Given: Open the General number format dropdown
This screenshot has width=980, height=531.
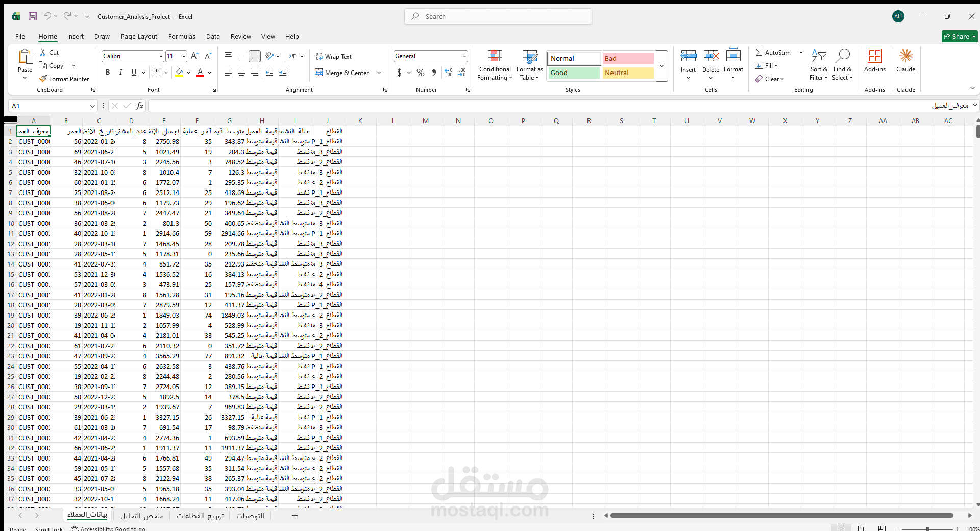Looking at the screenshot, I should tap(464, 56).
